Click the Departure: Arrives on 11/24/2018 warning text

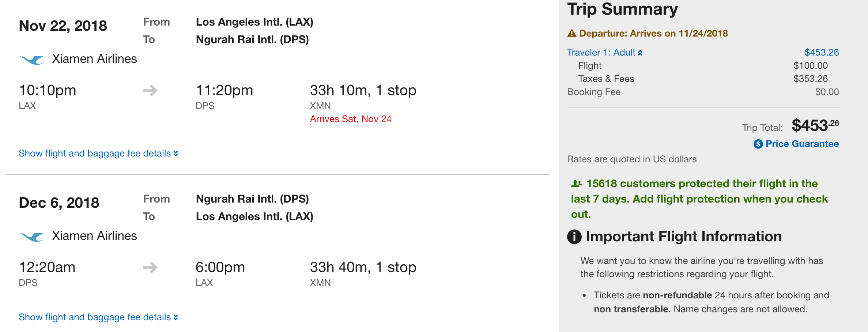pos(653,34)
